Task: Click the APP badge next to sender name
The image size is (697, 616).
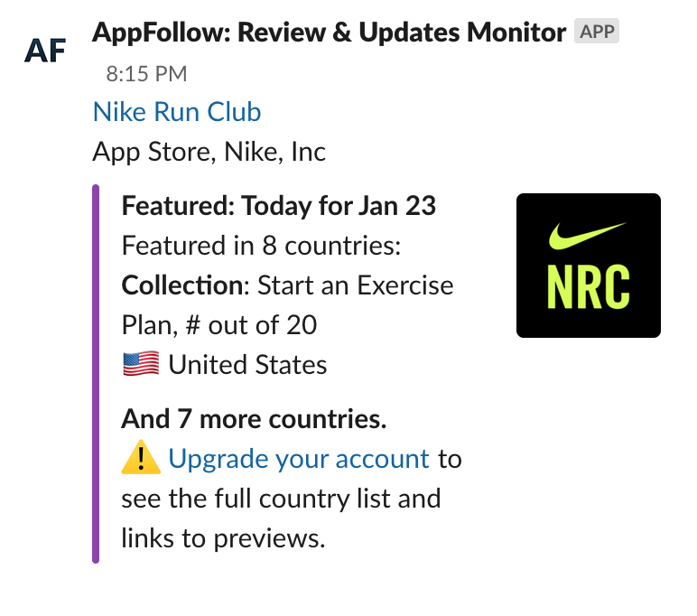Action: pos(597,31)
